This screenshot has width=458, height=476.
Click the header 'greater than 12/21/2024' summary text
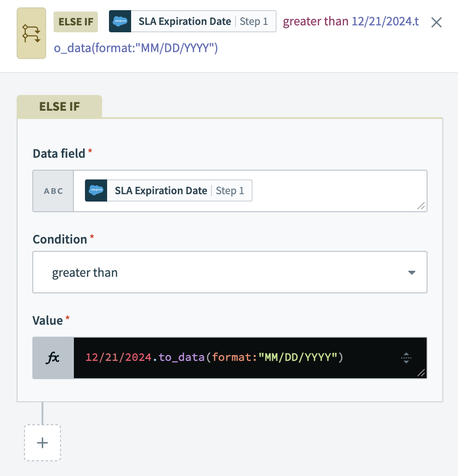[x=350, y=22]
